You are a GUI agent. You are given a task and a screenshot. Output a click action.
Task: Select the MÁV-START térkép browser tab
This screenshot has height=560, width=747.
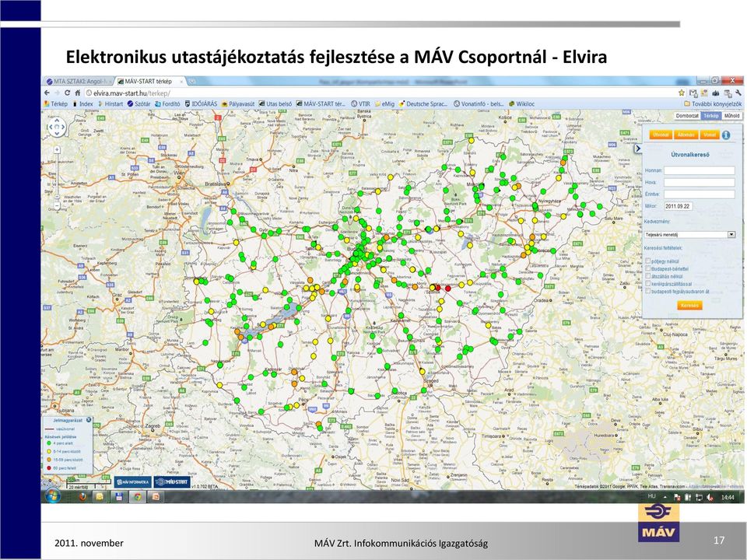(149, 82)
